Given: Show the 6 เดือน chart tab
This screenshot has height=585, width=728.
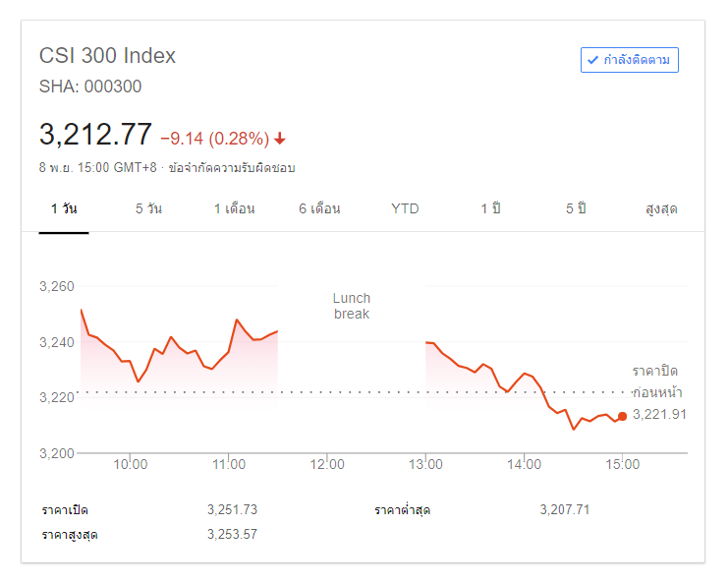Looking at the screenshot, I should click(319, 209).
